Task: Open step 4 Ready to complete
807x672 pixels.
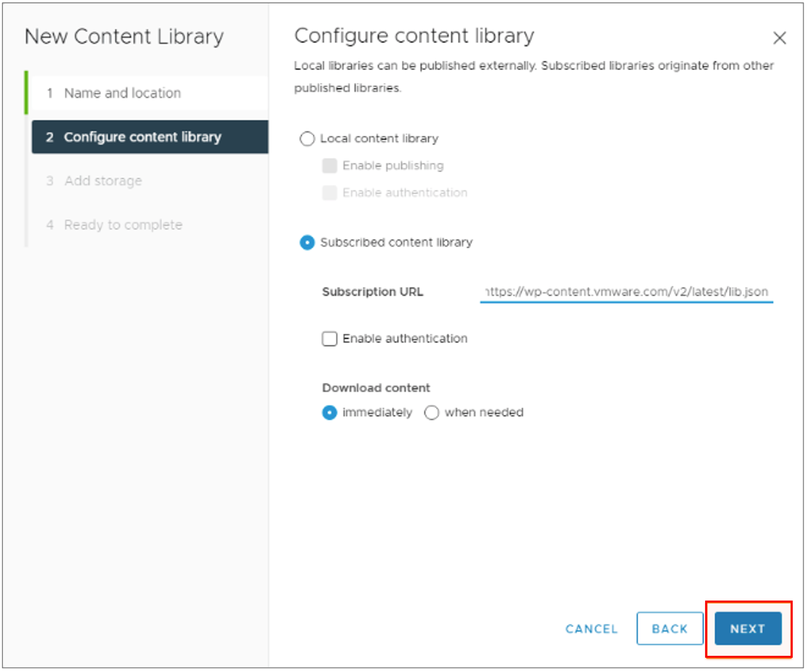Action: [x=123, y=225]
